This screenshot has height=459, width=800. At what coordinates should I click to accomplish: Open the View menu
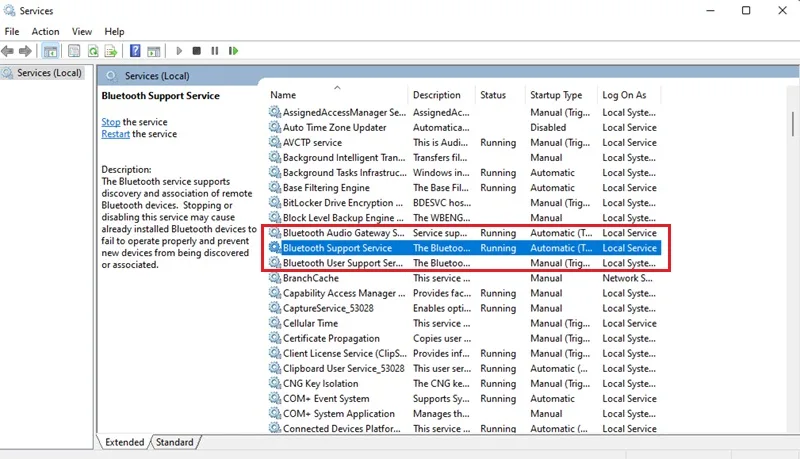click(x=82, y=32)
